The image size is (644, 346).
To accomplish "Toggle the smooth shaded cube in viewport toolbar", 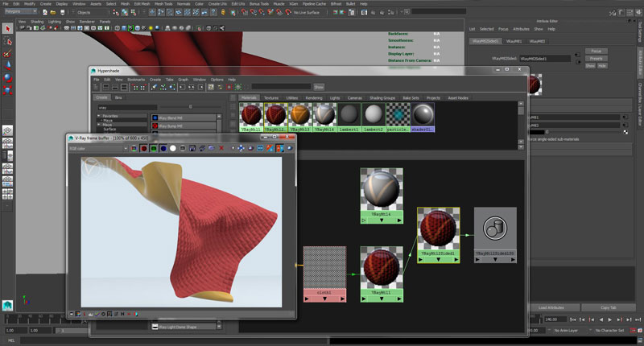I will (124, 28).
